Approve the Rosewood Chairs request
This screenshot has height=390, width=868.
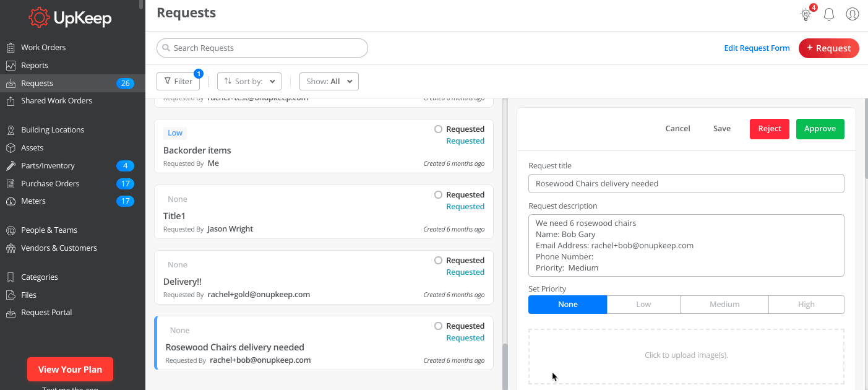click(x=820, y=129)
